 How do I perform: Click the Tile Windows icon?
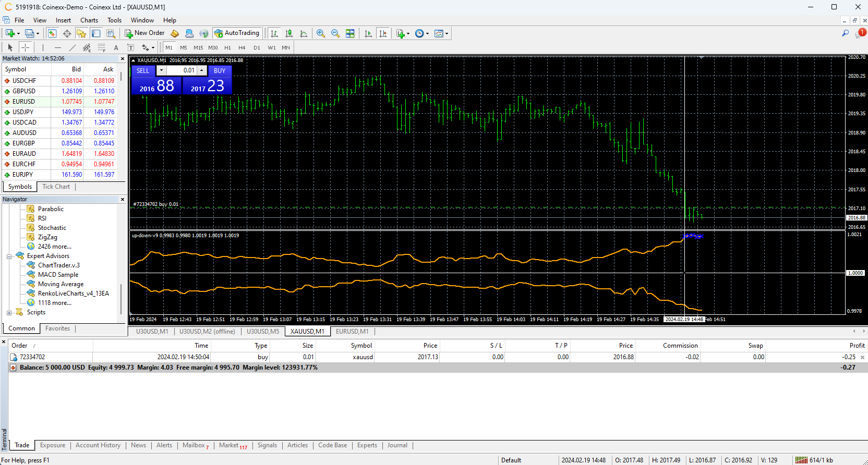pos(350,33)
